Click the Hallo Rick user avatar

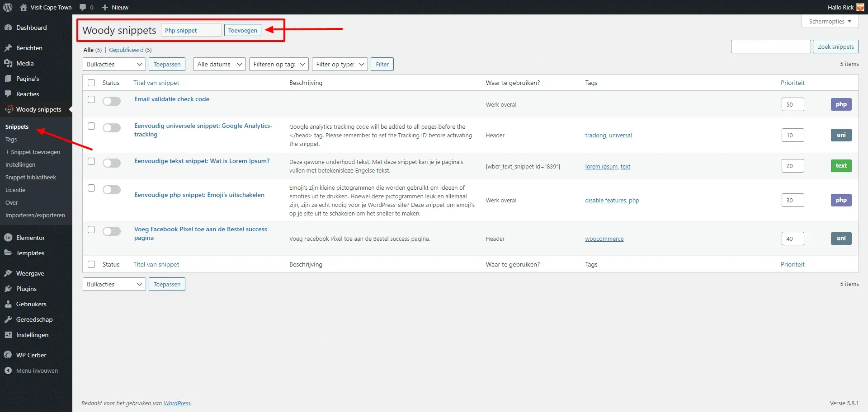pyautogui.click(x=860, y=7)
